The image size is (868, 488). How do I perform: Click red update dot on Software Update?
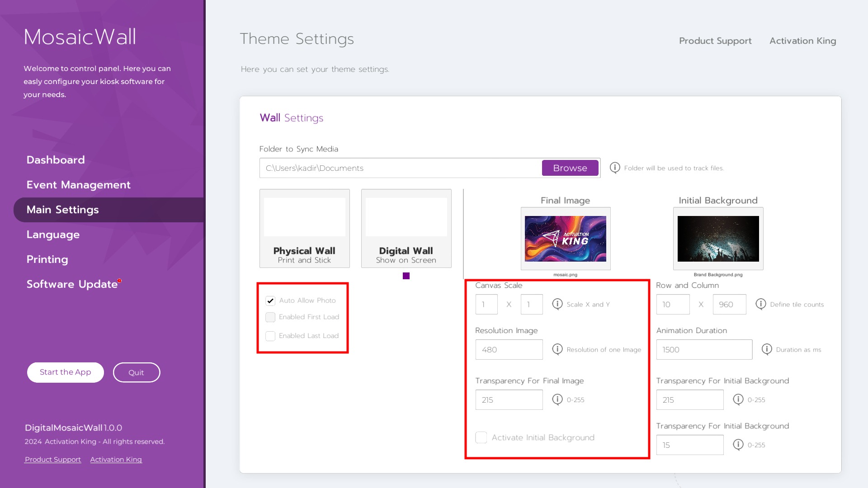[119, 281]
